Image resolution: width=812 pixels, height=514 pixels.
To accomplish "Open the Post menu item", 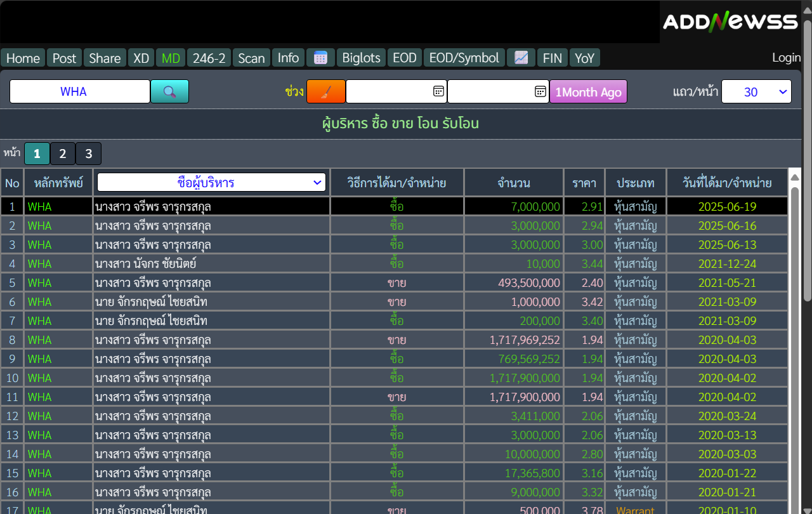I will [64, 58].
